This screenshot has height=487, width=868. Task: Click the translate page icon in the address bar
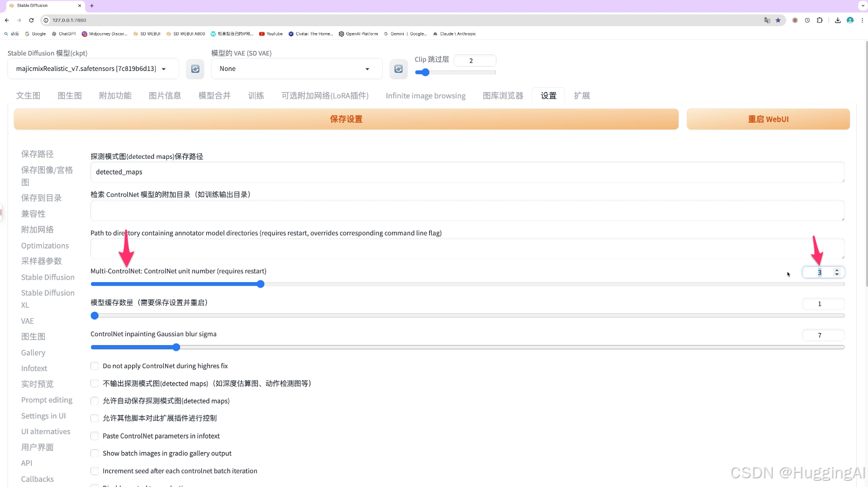tap(767, 20)
